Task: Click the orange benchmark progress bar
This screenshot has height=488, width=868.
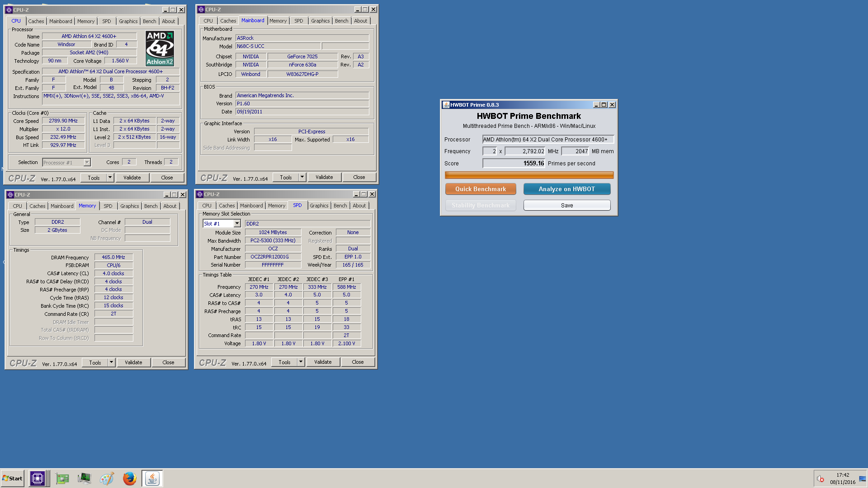Action: 529,175
